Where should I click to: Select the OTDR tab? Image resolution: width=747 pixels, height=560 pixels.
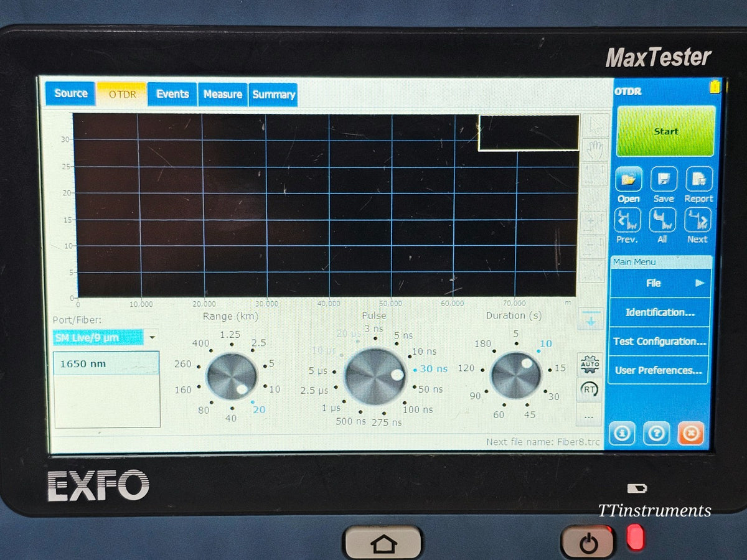pos(121,95)
